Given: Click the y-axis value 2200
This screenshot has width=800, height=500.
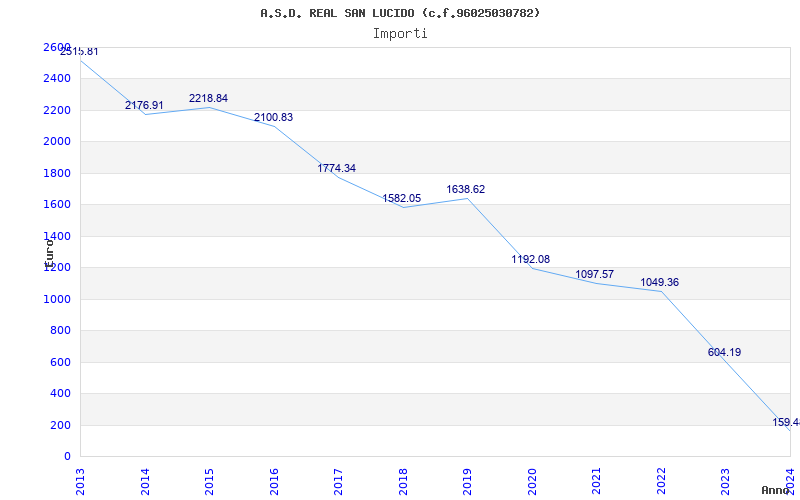Looking at the screenshot, I should 57,110.
